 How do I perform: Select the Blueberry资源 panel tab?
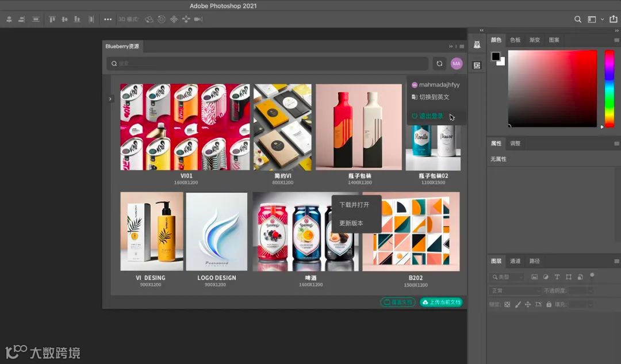point(122,47)
